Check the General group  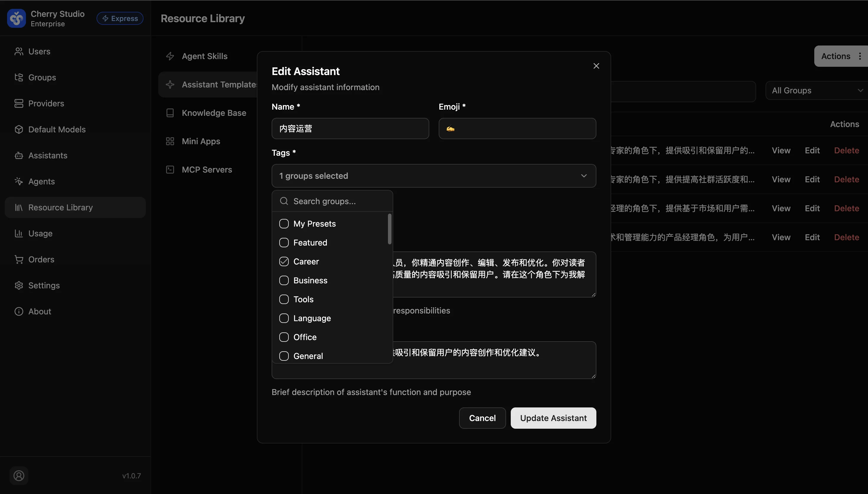(284, 356)
